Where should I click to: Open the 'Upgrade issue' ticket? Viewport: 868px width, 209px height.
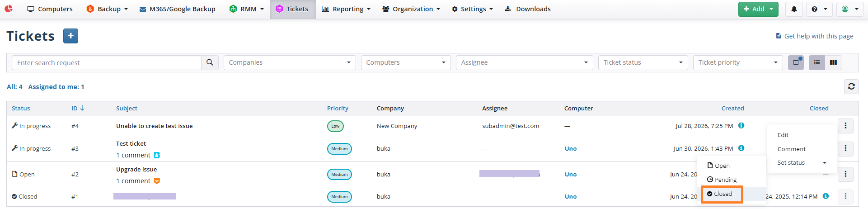coord(136,170)
